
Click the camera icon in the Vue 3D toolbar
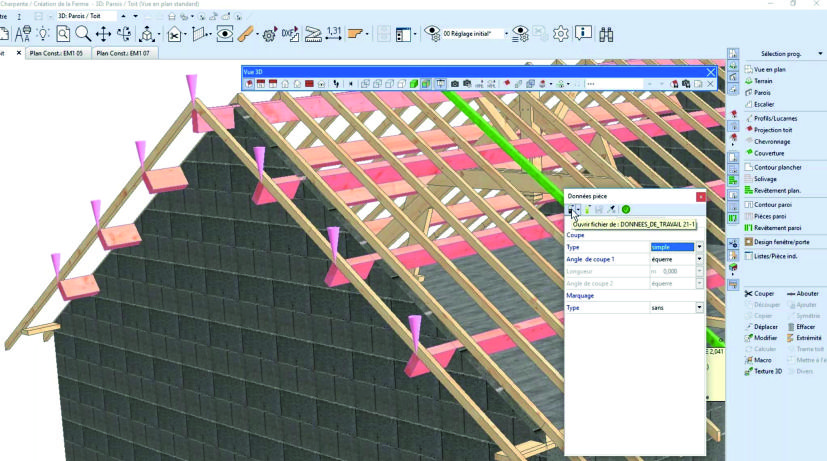(x=454, y=84)
